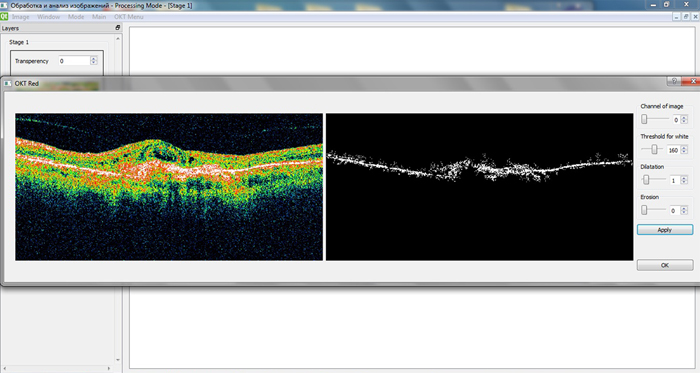
Task: Click the Dilatation spinbox arrows
Action: (684, 180)
